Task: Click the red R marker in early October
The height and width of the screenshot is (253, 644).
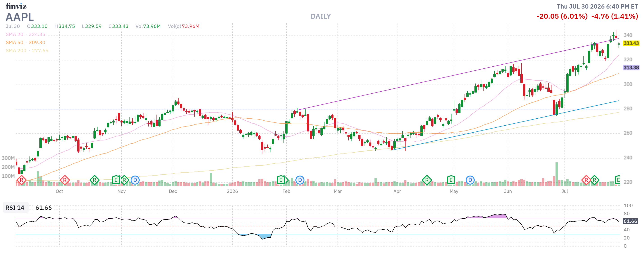Action: 65,180
